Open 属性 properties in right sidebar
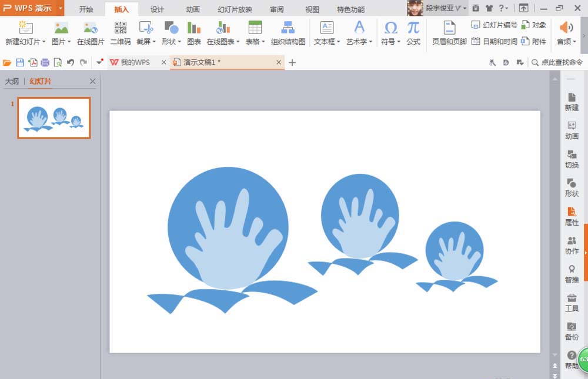 (x=572, y=217)
